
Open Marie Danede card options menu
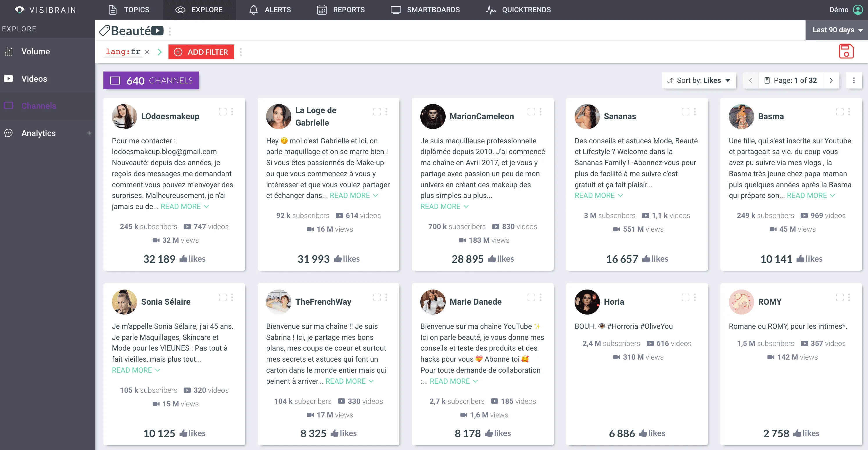pyautogui.click(x=541, y=297)
